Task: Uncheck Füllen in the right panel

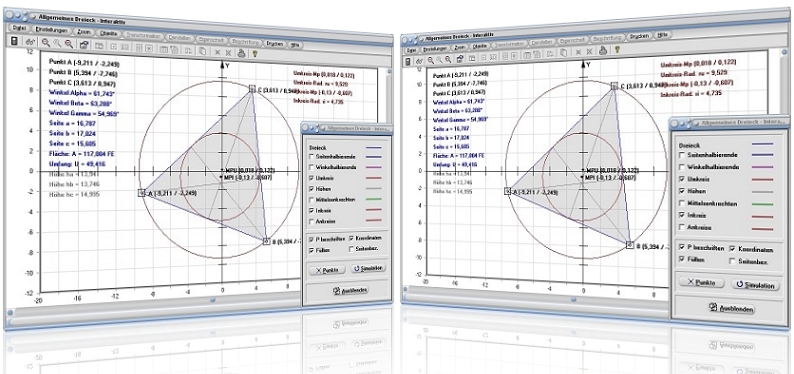Action: pyautogui.click(x=682, y=259)
